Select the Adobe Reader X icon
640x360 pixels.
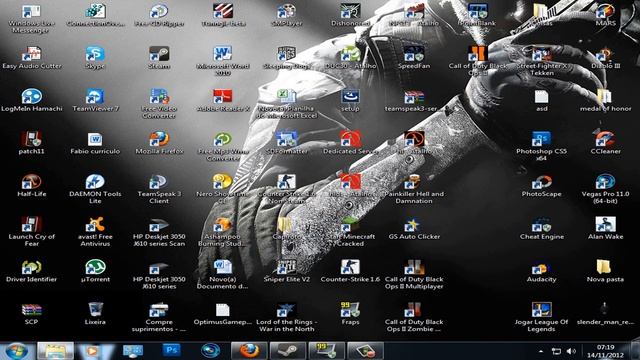click(x=222, y=98)
